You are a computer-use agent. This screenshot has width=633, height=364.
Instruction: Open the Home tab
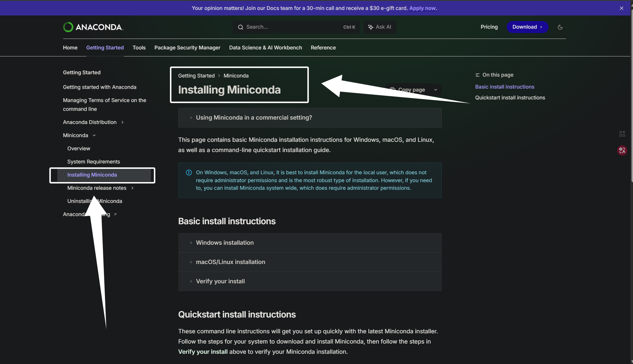[x=70, y=48]
